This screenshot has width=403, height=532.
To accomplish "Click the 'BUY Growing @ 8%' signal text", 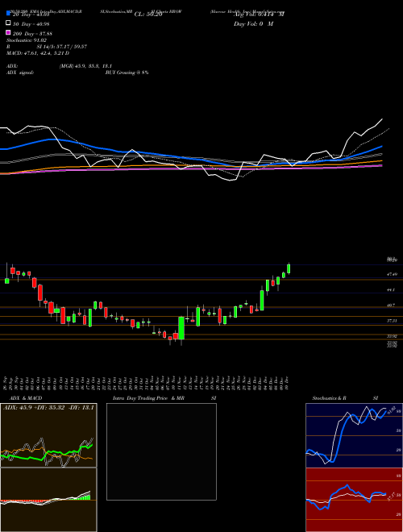I will coord(127,73).
